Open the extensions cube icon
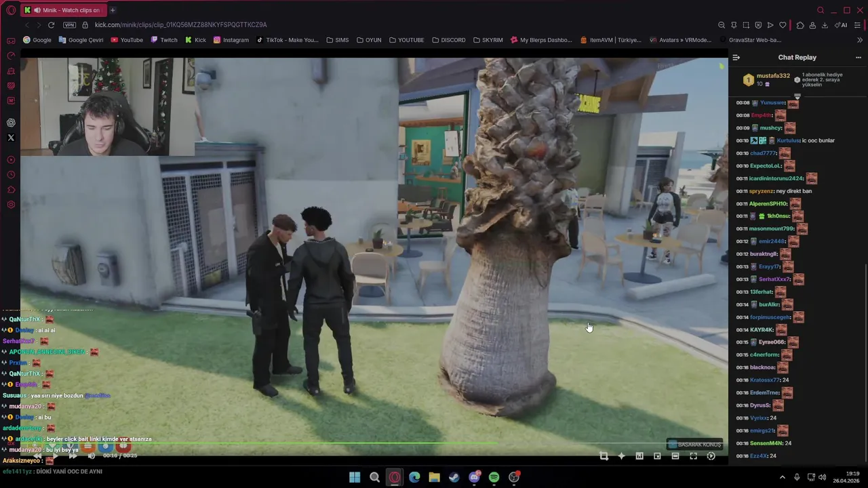 800,25
